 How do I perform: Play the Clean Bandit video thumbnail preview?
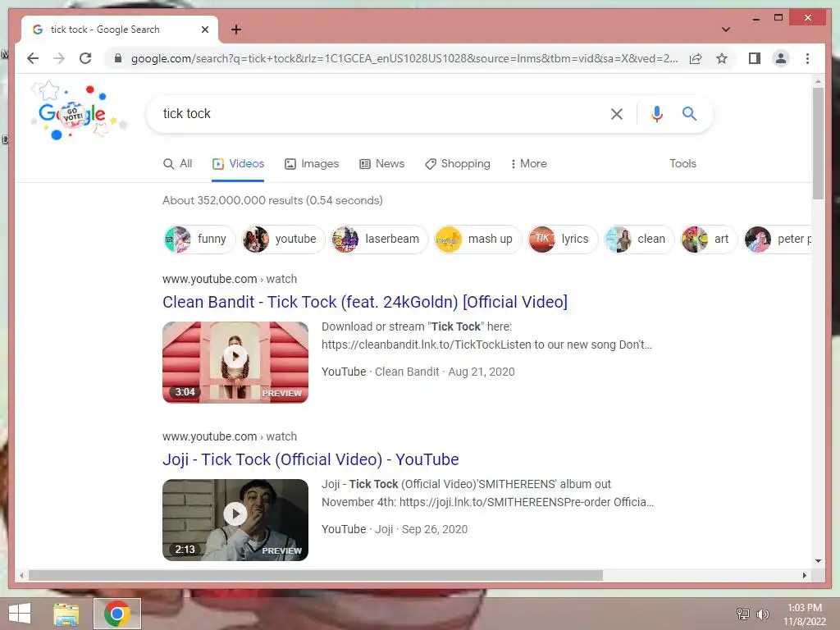235,362
